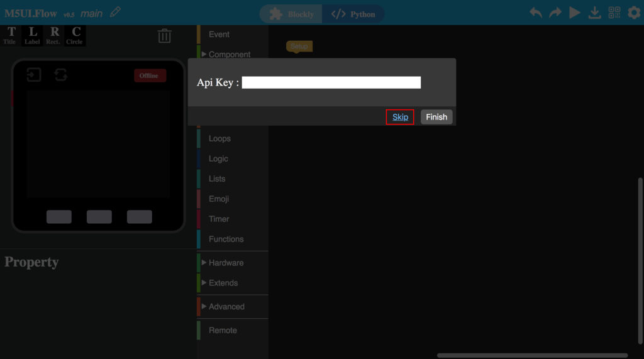Add a Rect. element
644x359 pixels.
(53, 35)
